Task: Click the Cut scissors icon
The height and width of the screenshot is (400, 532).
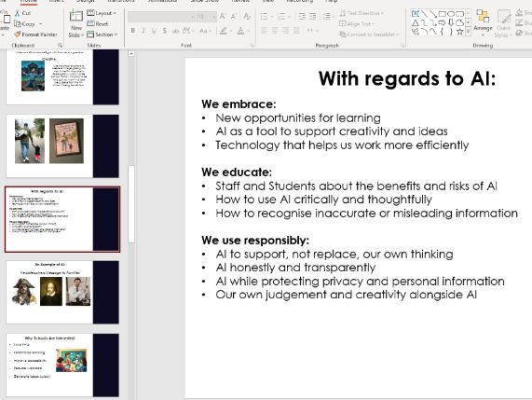Action: [18, 13]
